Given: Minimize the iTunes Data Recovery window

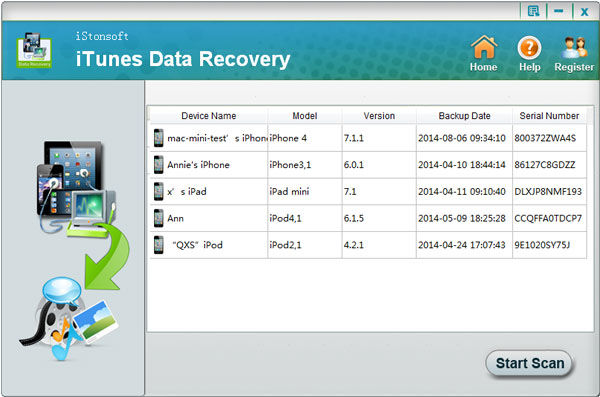Looking at the screenshot, I should [x=559, y=11].
